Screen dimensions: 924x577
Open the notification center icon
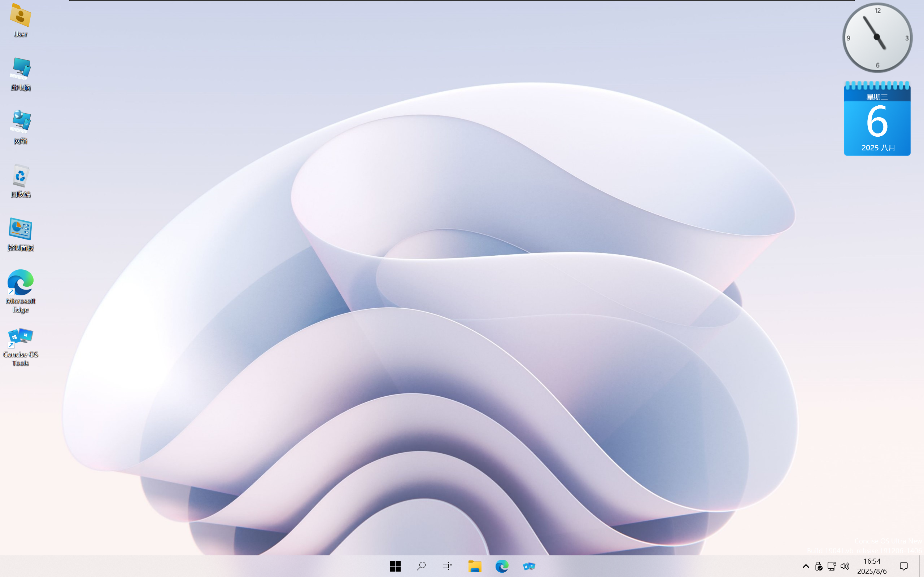tap(903, 566)
